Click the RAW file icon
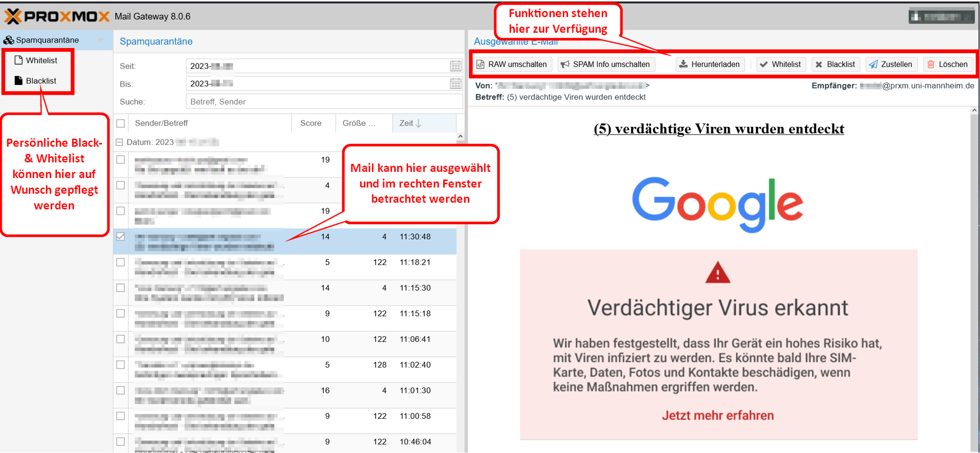The width and height of the screenshot is (980, 453). (x=481, y=64)
